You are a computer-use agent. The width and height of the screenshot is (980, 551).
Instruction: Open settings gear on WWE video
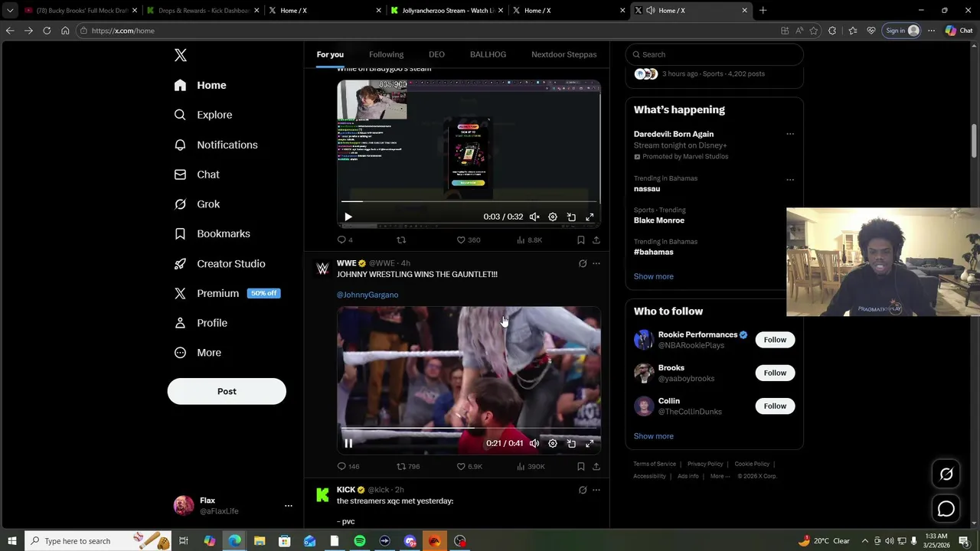(553, 444)
